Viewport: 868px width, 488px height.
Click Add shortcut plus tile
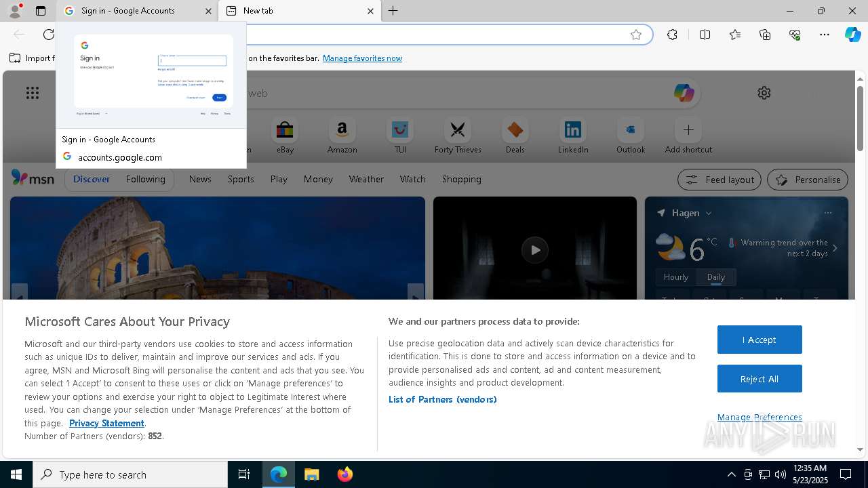coord(688,136)
